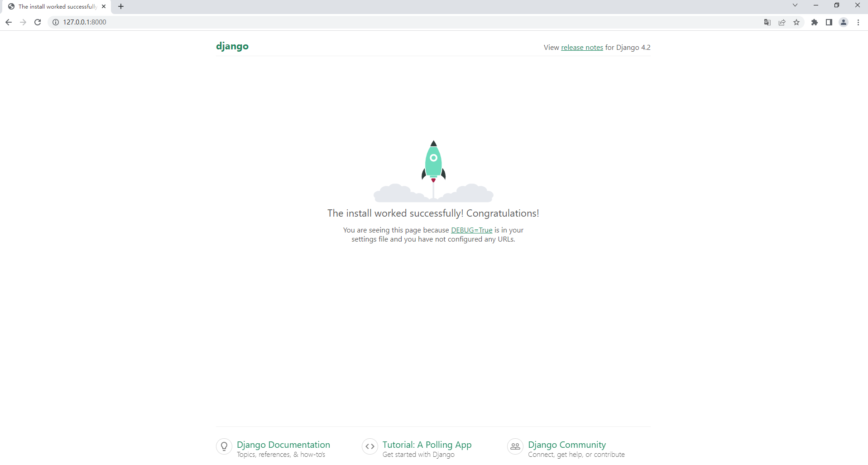
Task: Toggle the browser side panel icon
Action: click(829, 22)
